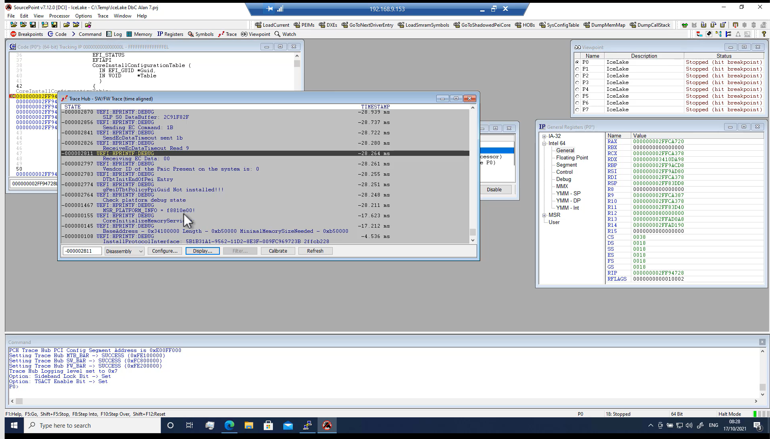Image resolution: width=773 pixels, height=439 pixels.
Task: Run the DumpCallStack macro button
Action: coord(650,25)
